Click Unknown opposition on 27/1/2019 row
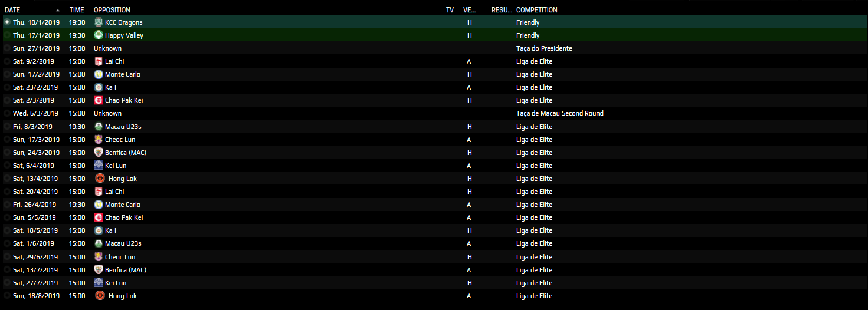 click(107, 48)
